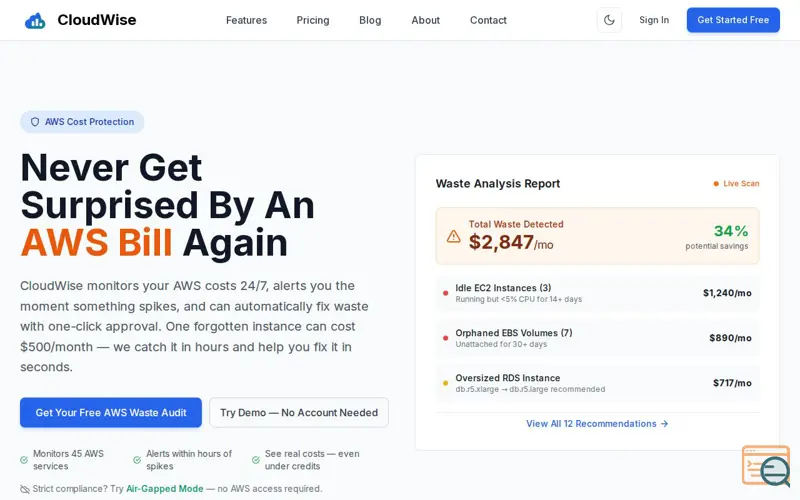Screen dimensions: 800x500
Task: Click the $717/mo amount
Action: click(x=732, y=383)
